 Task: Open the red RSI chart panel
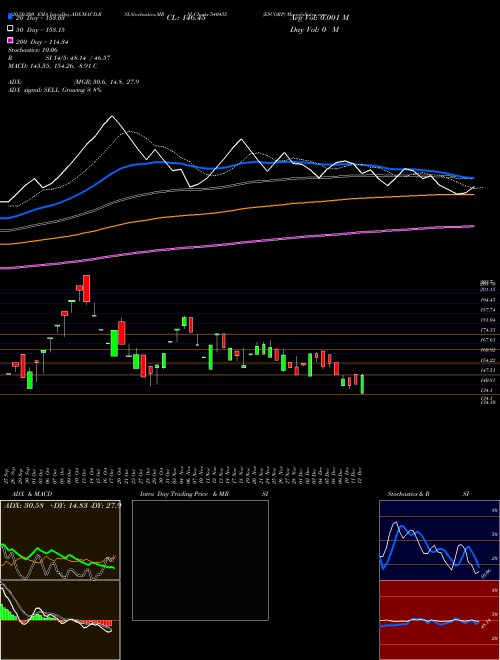click(x=439, y=620)
